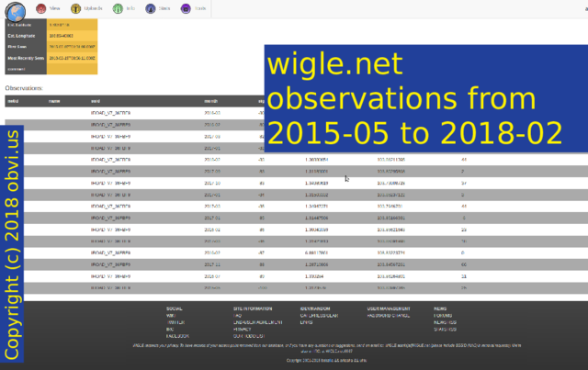The image size is (588, 370).
Task: Open the Info menu
Action: pos(130,8)
